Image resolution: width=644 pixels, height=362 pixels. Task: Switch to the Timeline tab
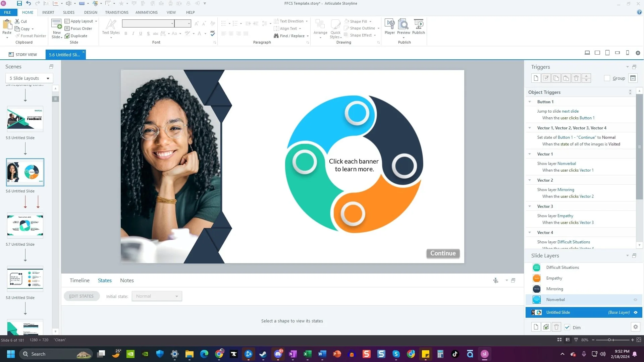pyautogui.click(x=79, y=281)
